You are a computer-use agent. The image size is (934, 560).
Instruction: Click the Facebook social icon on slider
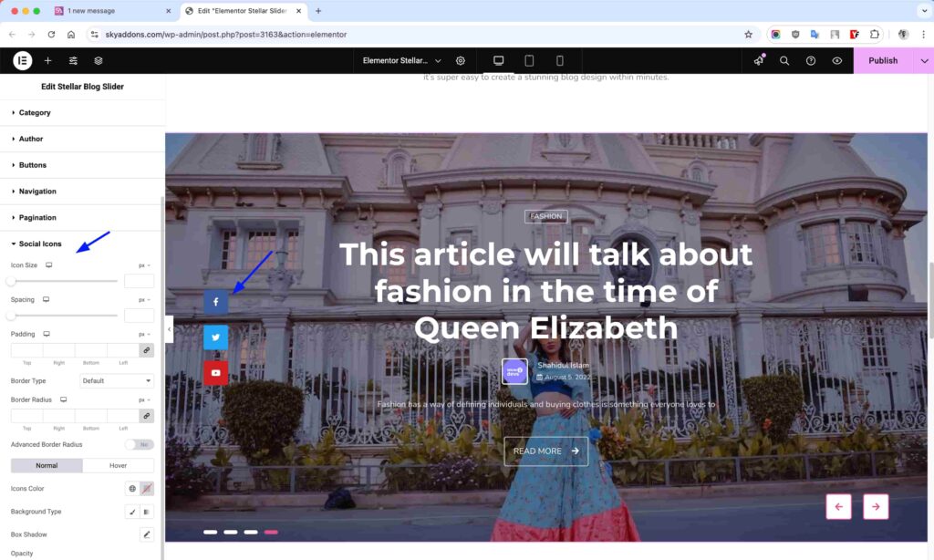(x=215, y=302)
